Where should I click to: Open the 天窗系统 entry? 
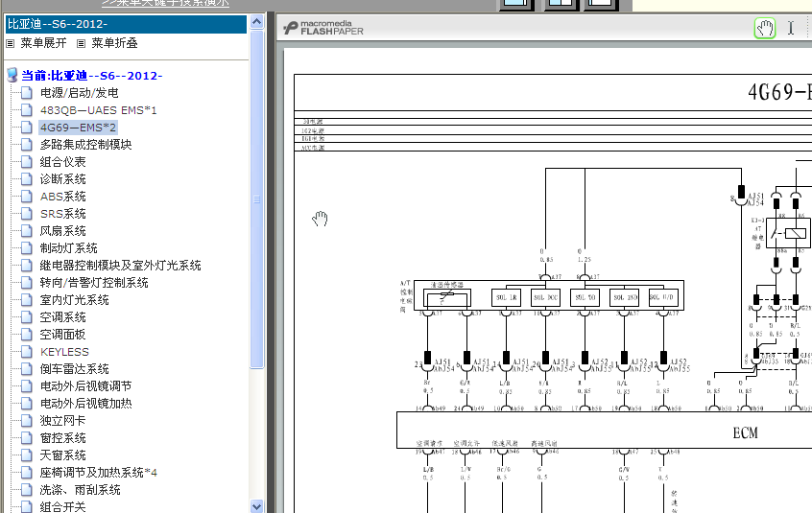tap(62, 455)
